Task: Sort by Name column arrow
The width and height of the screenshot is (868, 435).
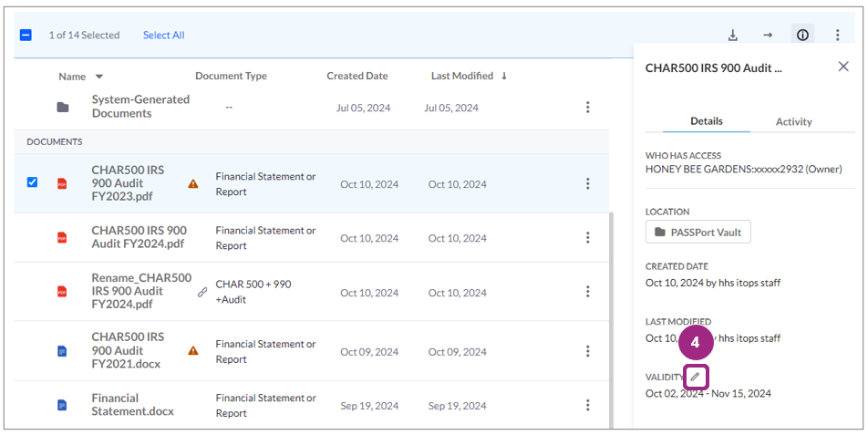Action: point(99,77)
